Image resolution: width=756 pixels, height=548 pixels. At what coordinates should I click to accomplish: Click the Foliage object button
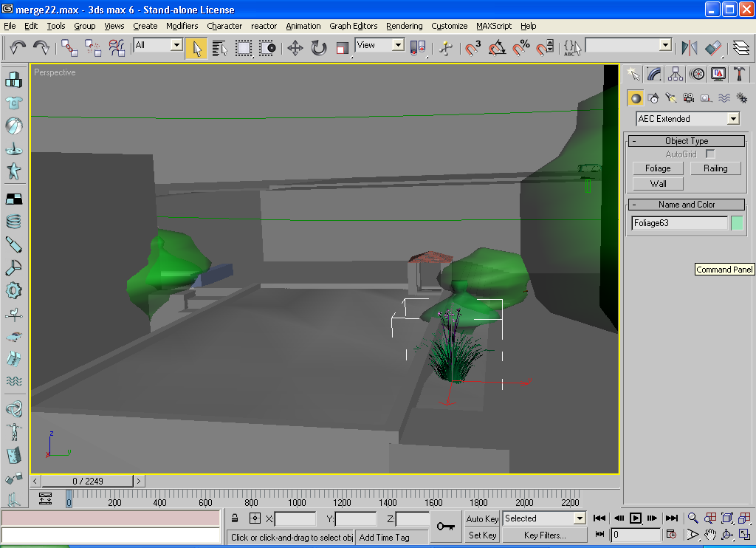click(x=658, y=168)
